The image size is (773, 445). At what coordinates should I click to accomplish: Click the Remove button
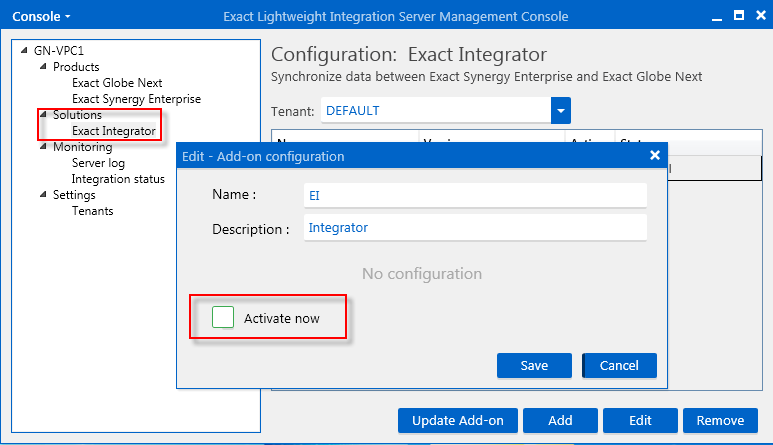click(720, 420)
